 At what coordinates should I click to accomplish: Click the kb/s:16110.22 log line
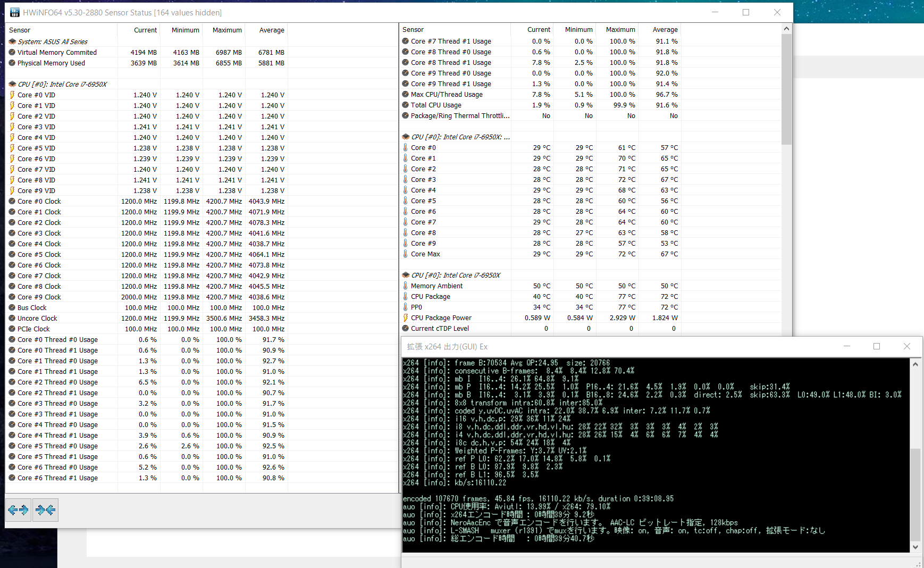point(455,482)
